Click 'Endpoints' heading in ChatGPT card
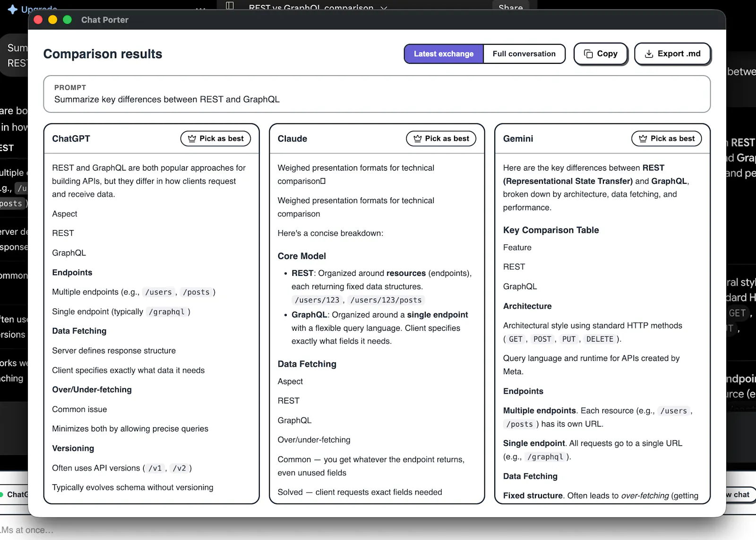This screenshot has width=756, height=540. tap(72, 273)
